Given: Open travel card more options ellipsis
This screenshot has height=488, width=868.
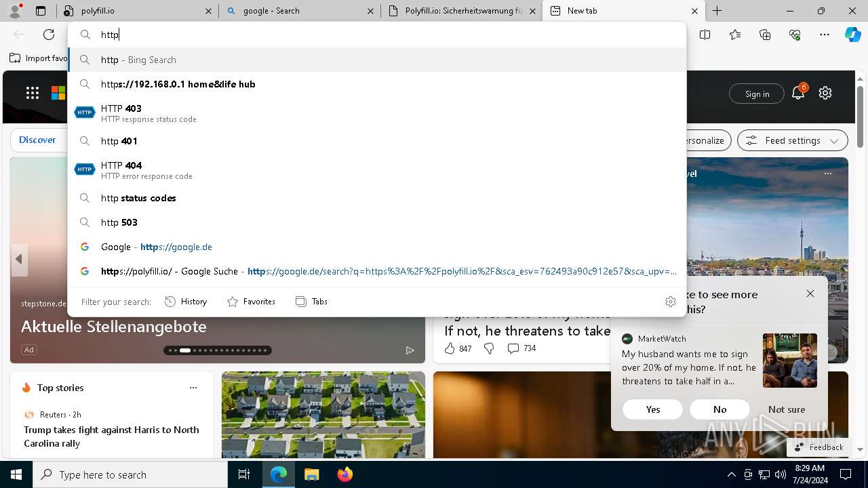Looking at the screenshot, I should click(828, 174).
